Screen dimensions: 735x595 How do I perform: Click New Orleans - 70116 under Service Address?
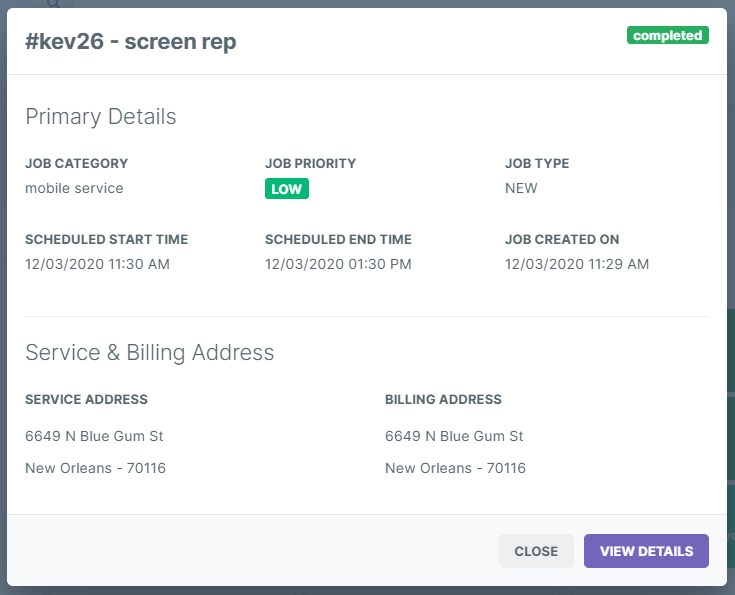[95, 468]
